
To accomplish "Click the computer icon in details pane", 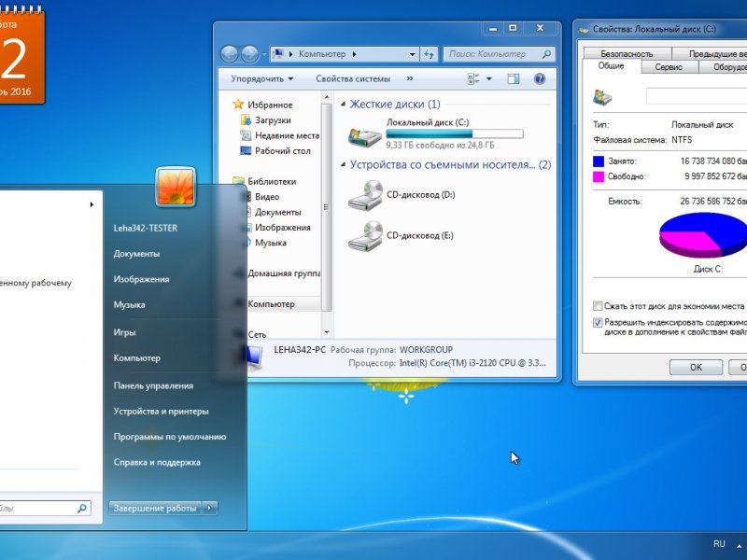I will tap(253, 358).
